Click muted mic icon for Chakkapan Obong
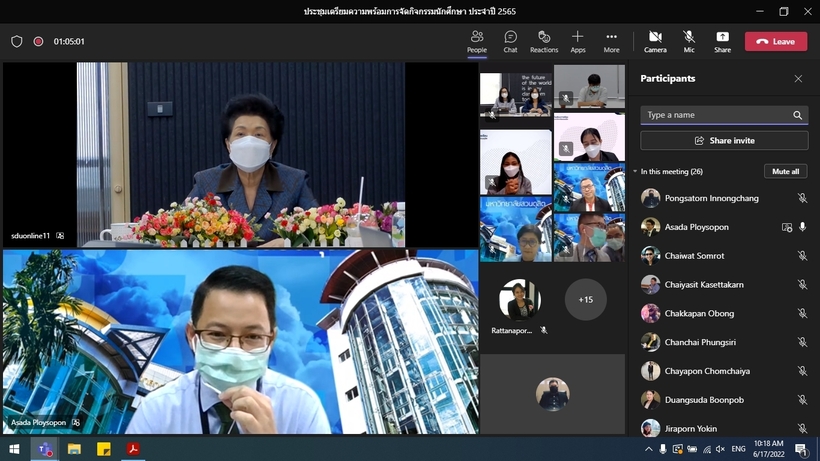Viewport: 820px width, 461px height. 802,313
